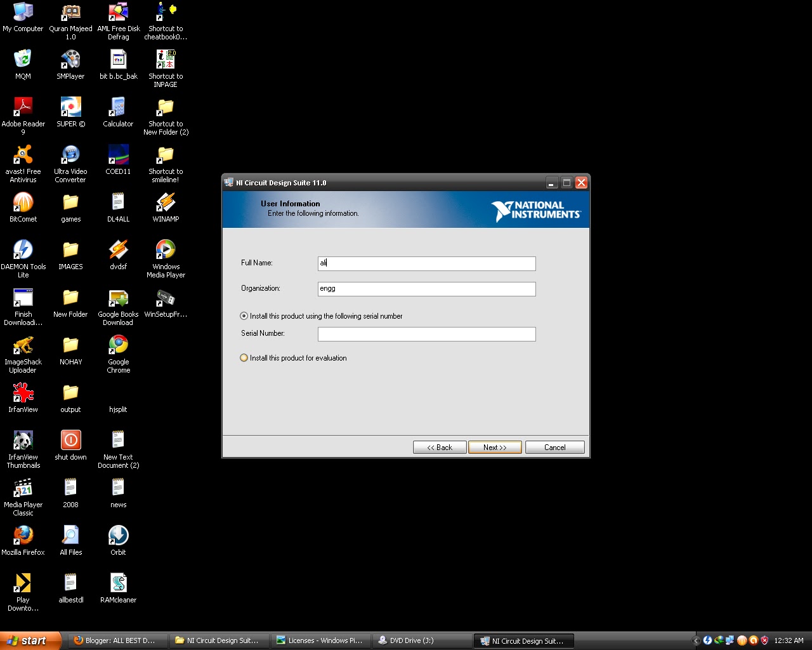Viewport: 812px width, 650px height.
Task: Switch to NI Circuit Design Suite folder taskbar item
Action: pos(219,640)
